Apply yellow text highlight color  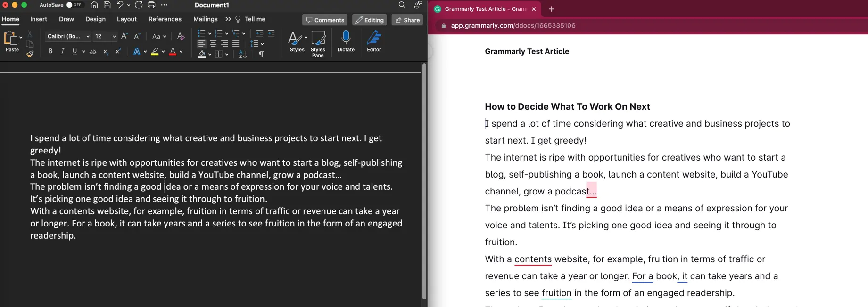click(x=155, y=52)
